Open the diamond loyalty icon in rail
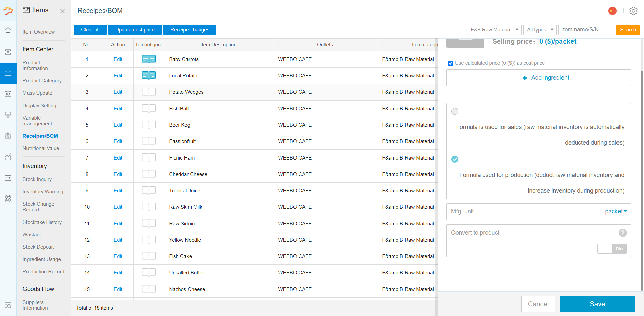Screen dimensions: 644x316 (x=8, y=115)
